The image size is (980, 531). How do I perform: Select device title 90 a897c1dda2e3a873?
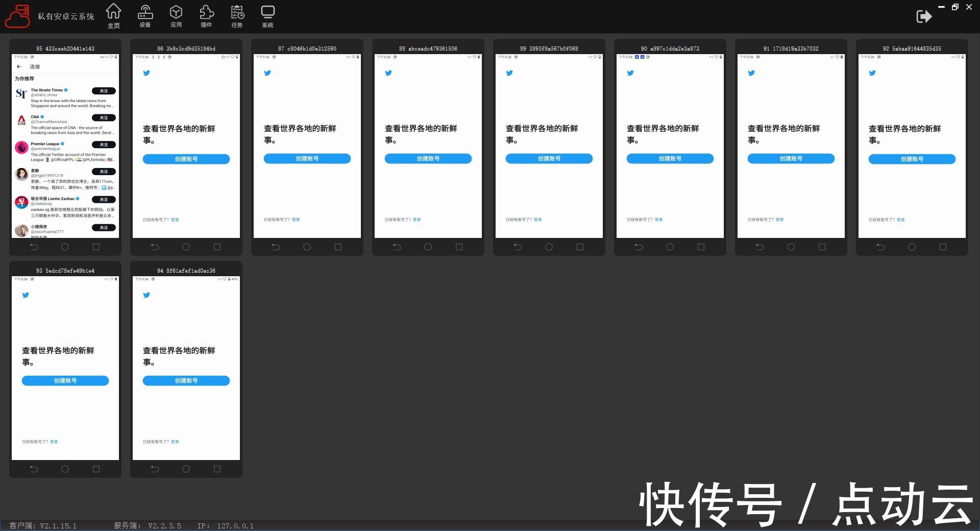click(670, 49)
